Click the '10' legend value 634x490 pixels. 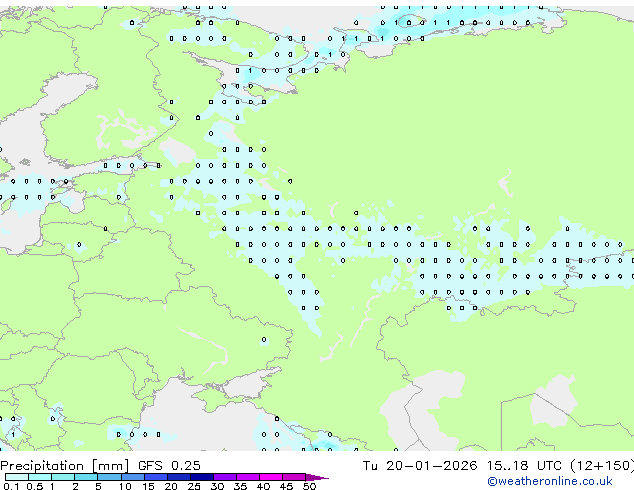click(x=125, y=486)
